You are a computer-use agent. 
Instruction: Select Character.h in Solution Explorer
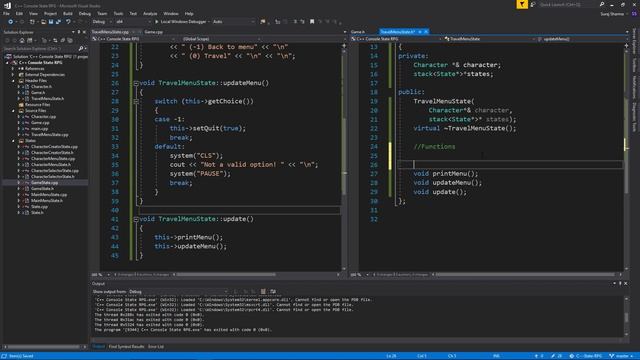(41, 87)
